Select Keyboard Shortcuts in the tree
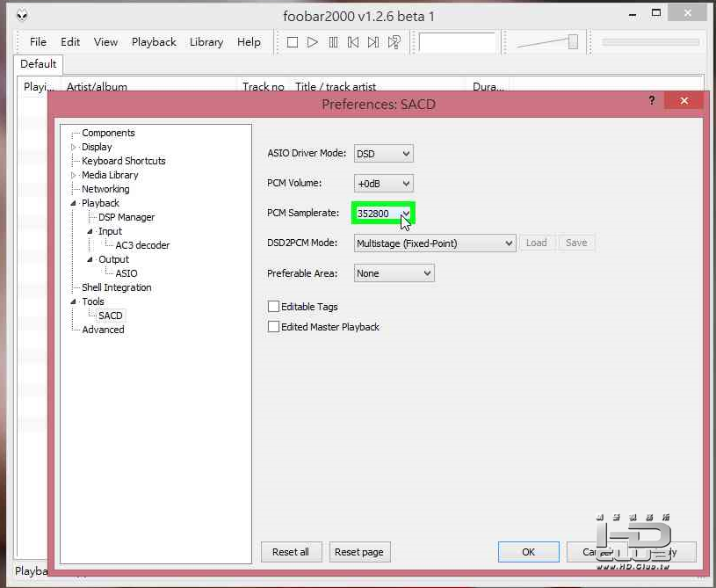716x588 pixels. coord(123,161)
